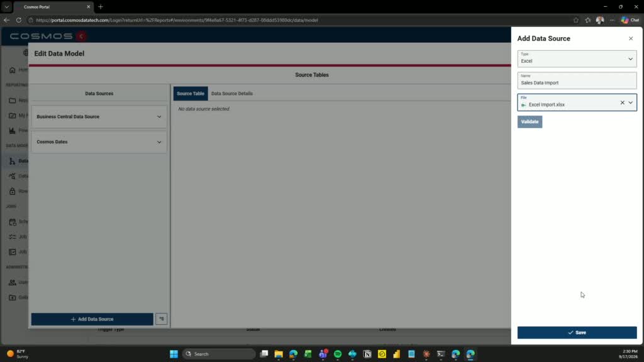Open Home in the sidebar
The height and width of the screenshot is (362, 644).
point(13,70)
